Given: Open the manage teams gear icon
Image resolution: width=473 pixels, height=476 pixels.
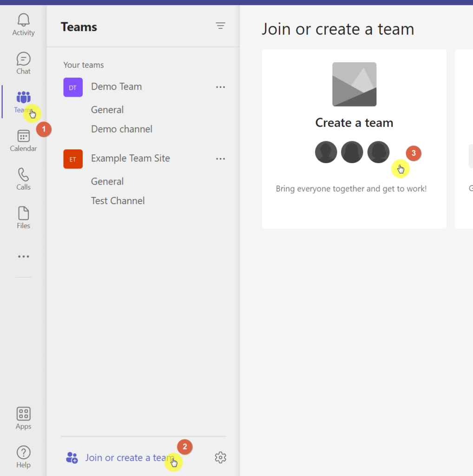Looking at the screenshot, I should pyautogui.click(x=221, y=457).
